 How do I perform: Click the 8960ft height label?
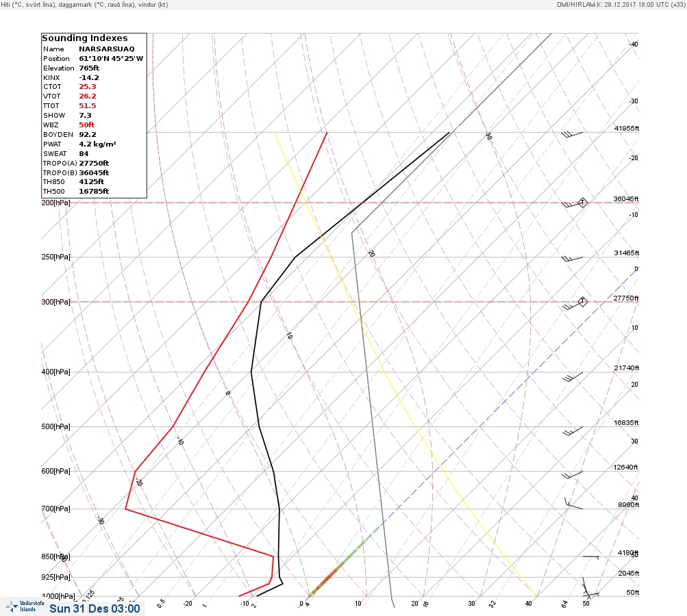(629, 505)
